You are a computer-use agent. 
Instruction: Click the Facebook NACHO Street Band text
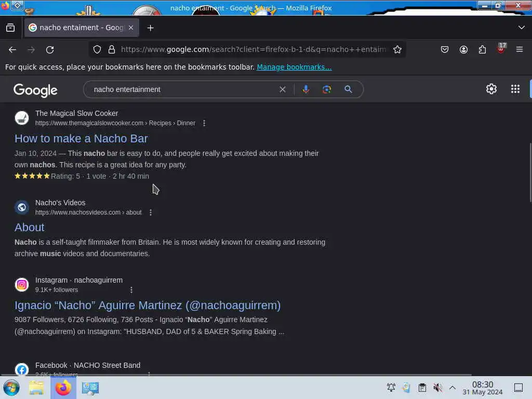87,365
